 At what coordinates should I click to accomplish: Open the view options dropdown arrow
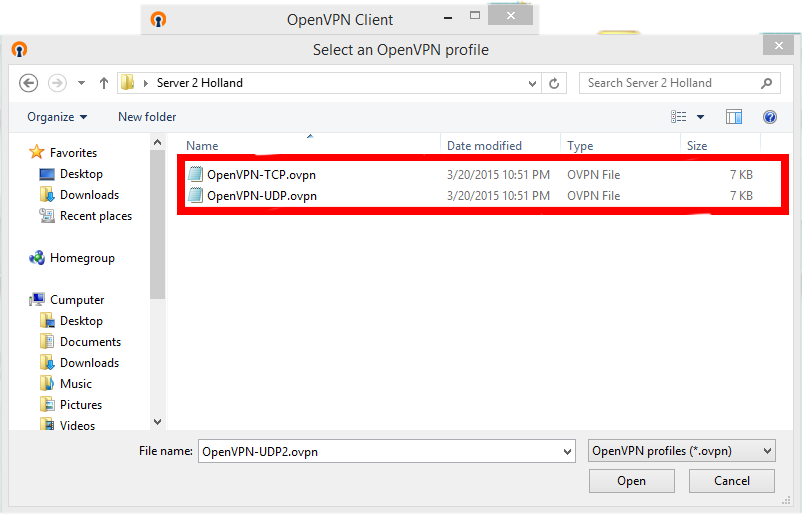point(701,117)
